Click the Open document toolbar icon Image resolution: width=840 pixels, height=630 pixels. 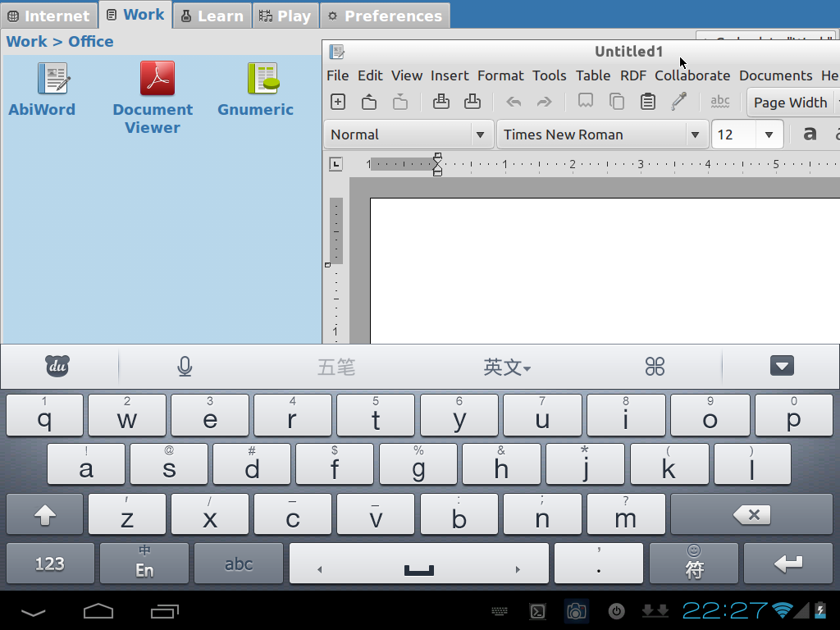369,102
